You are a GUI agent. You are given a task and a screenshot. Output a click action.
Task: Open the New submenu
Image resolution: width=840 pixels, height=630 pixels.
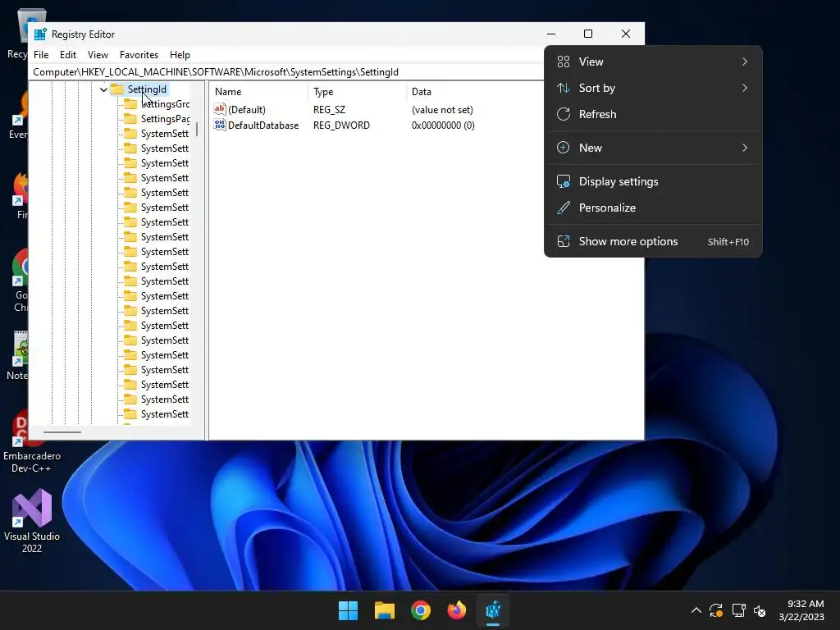tap(653, 148)
